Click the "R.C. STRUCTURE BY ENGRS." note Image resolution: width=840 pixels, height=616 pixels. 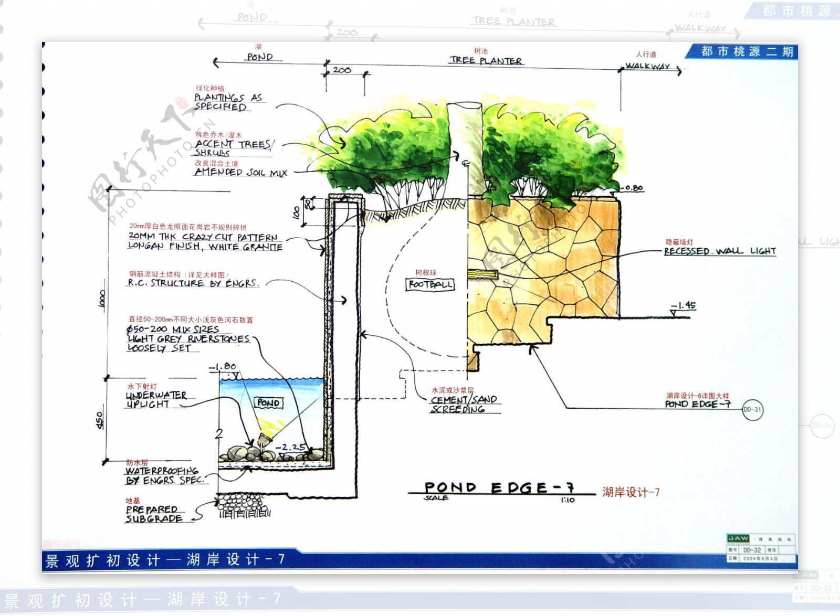[x=193, y=283]
